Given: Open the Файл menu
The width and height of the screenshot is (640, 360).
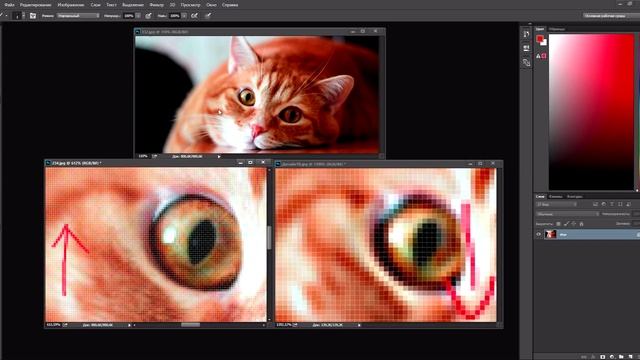Looking at the screenshot, I should pos(9,5).
